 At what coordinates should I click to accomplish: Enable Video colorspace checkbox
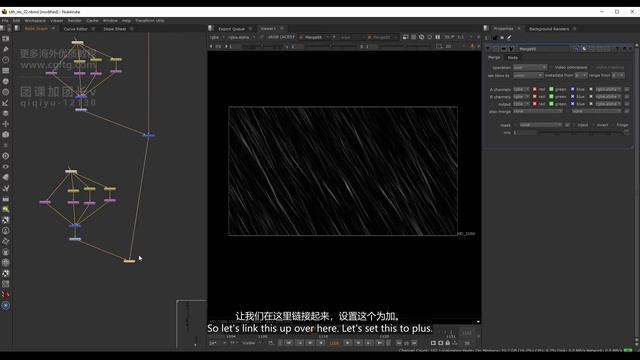pyautogui.click(x=551, y=67)
